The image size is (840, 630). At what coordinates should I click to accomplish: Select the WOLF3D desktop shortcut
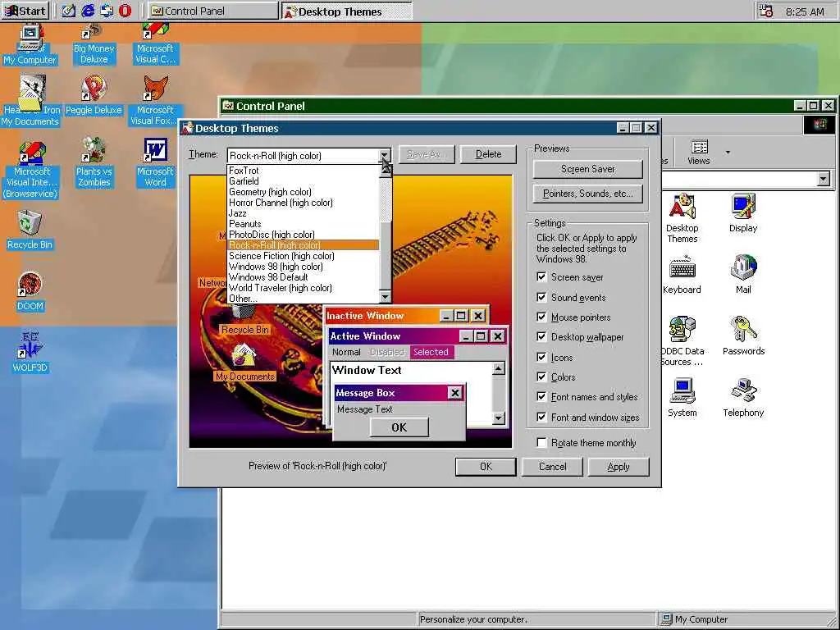(30, 352)
